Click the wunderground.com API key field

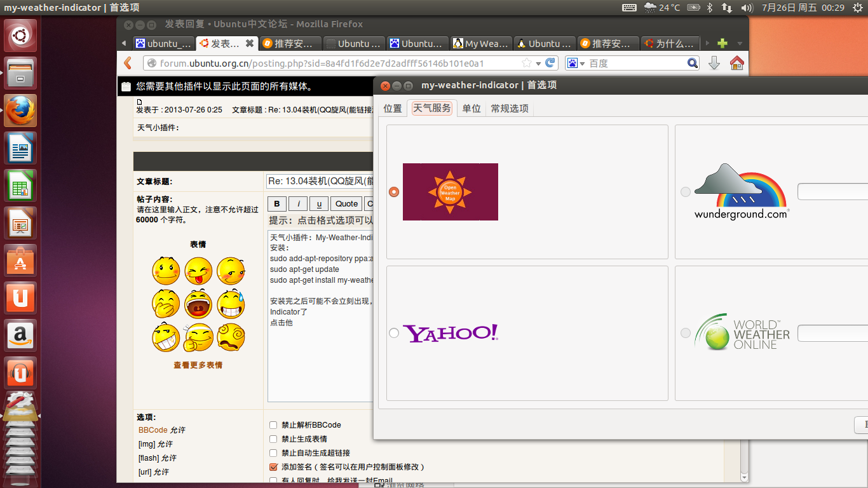pyautogui.click(x=832, y=192)
